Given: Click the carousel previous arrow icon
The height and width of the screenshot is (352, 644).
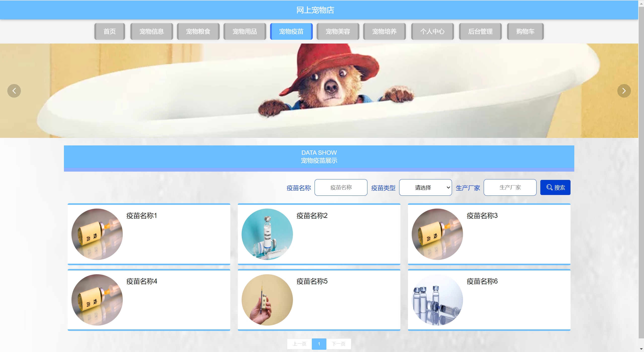Looking at the screenshot, I should [14, 91].
